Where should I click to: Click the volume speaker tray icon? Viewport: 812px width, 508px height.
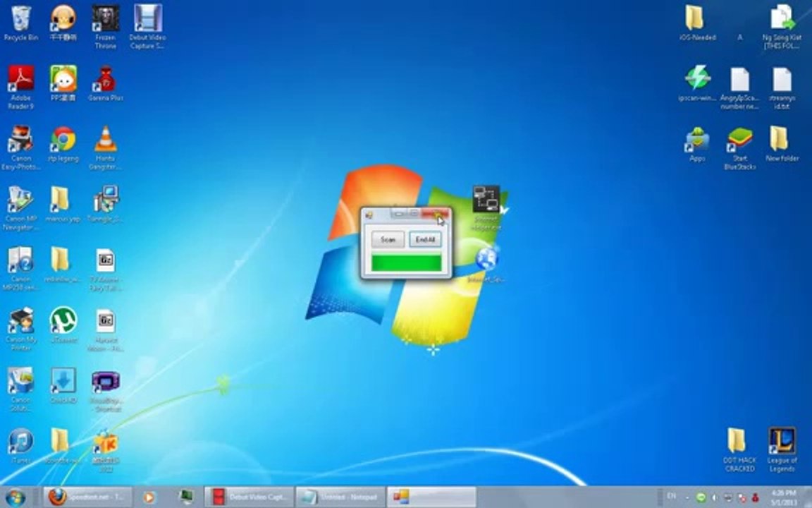(x=715, y=497)
